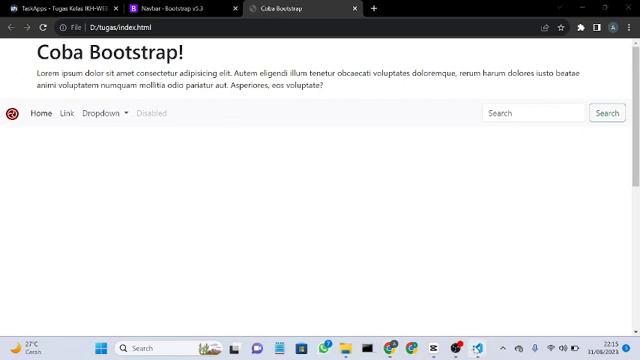The height and width of the screenshot is (360, 640).
Task: Close the TaskApps tab
Action: [x=116, y=8]
